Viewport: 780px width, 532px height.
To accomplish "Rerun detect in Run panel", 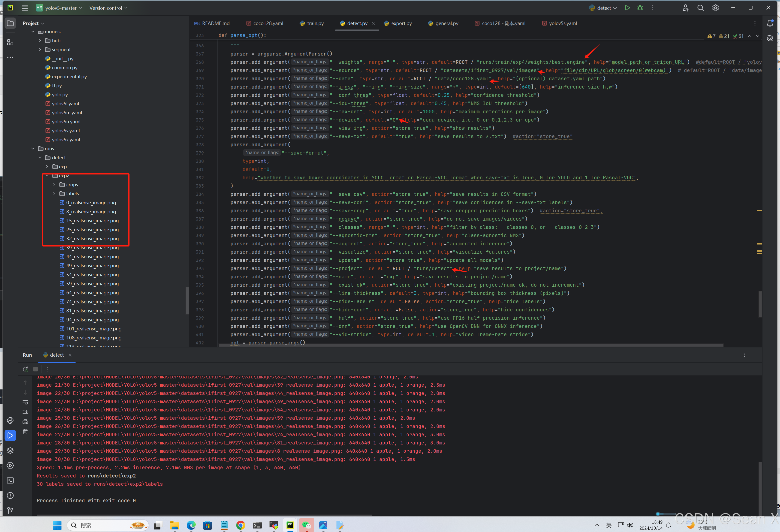I will (x=25, y=369).
